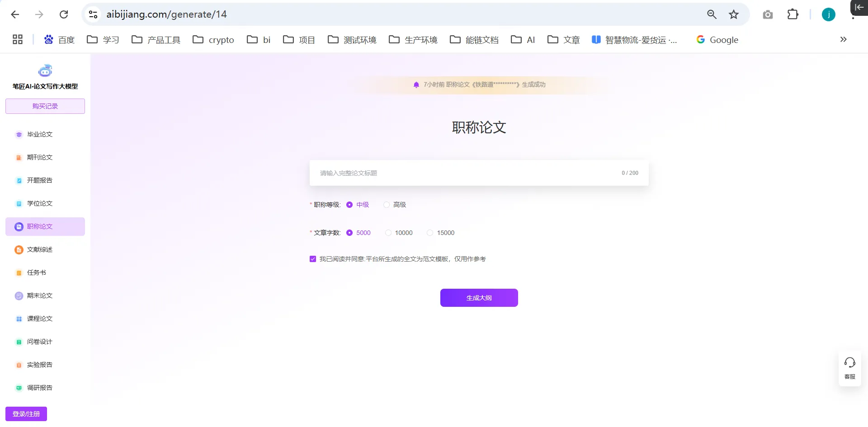868x427 pixels.
Task: Open the browser extensions puzzle icon
Action: [x=793, y=14]
